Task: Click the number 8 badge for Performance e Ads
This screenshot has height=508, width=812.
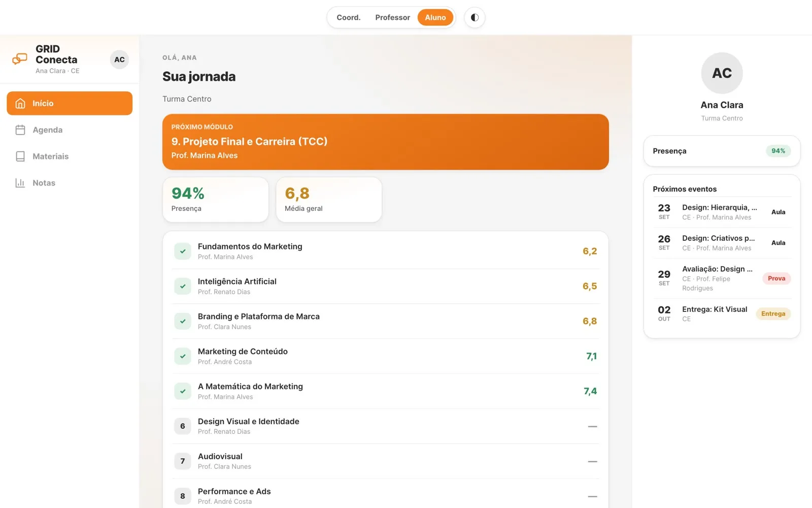Action: [183, 496]
